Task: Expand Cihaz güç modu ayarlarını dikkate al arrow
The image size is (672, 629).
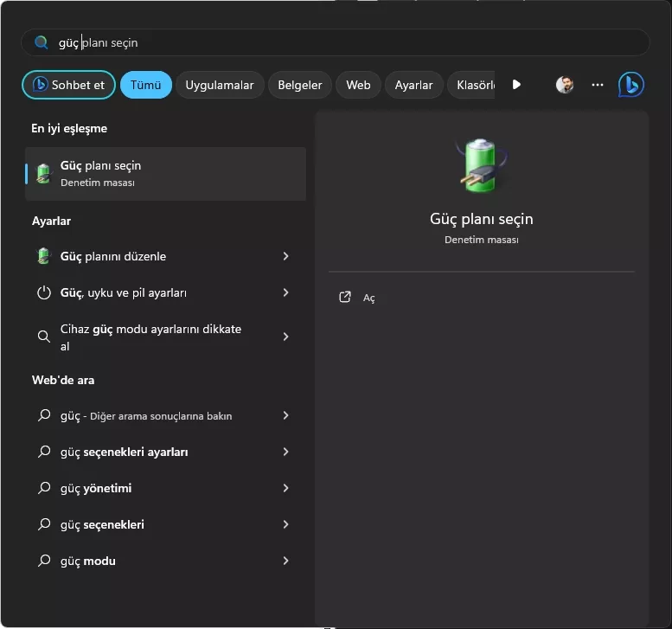Action: 285,337
